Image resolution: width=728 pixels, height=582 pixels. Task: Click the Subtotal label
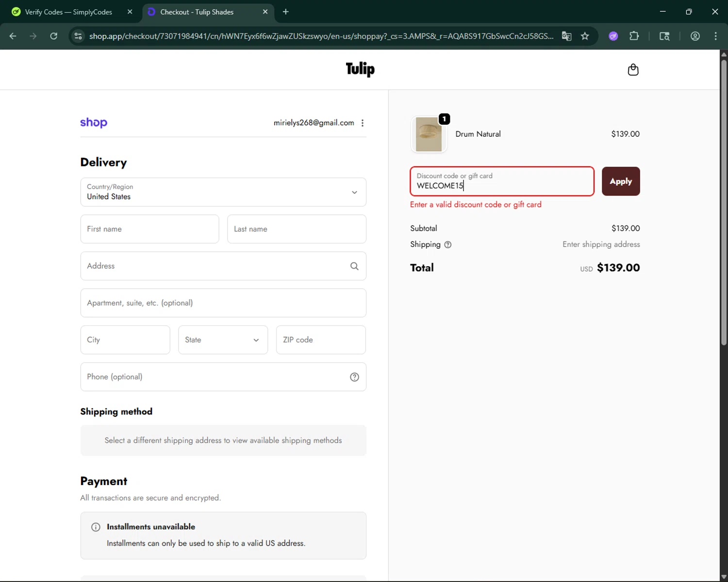coord(424,228)
